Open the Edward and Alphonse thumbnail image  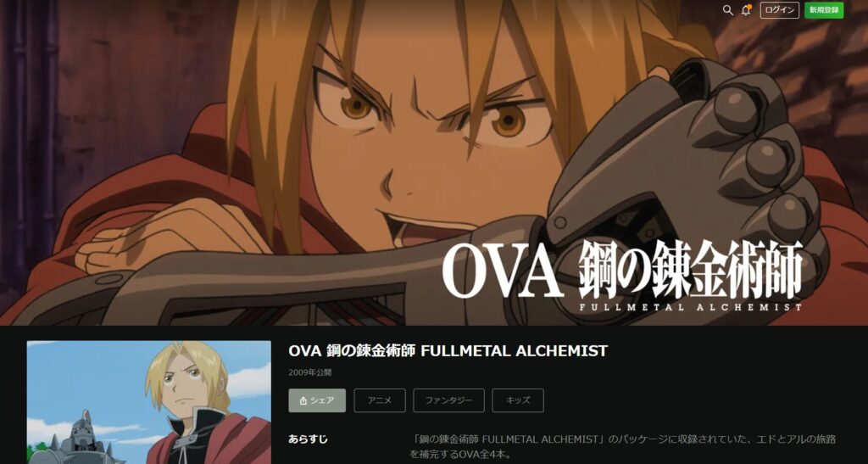pyautogui.click(x=149, y=403)
